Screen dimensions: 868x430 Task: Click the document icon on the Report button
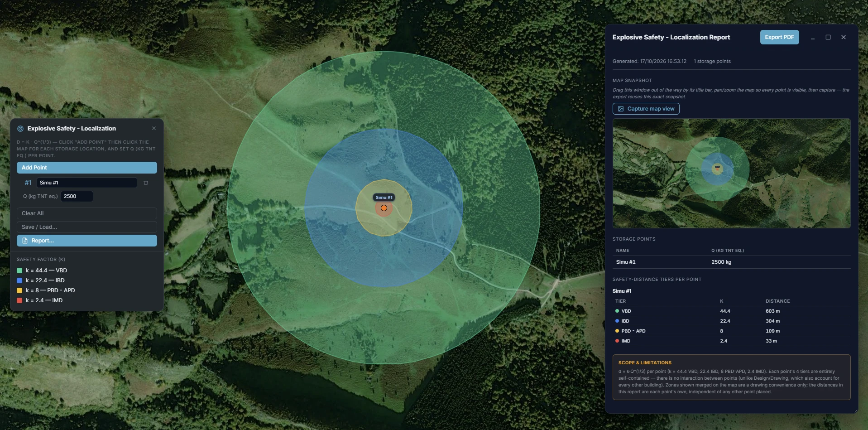pos(25,241)
